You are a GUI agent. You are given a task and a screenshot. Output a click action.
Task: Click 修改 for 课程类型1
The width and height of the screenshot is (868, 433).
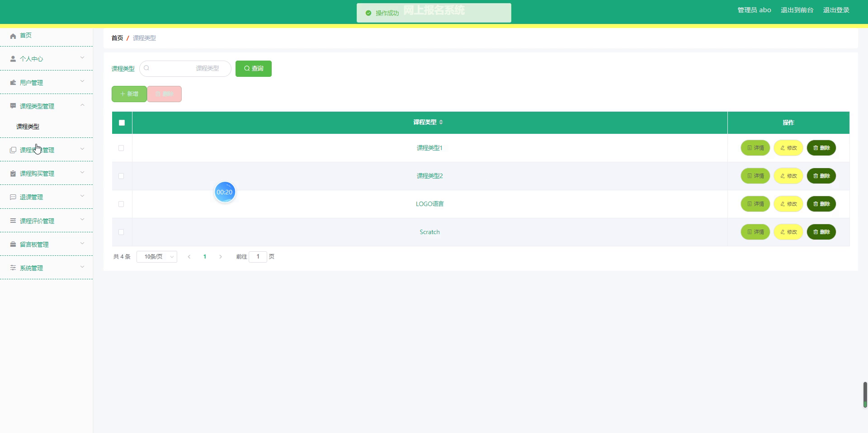[x=788, y=148]
